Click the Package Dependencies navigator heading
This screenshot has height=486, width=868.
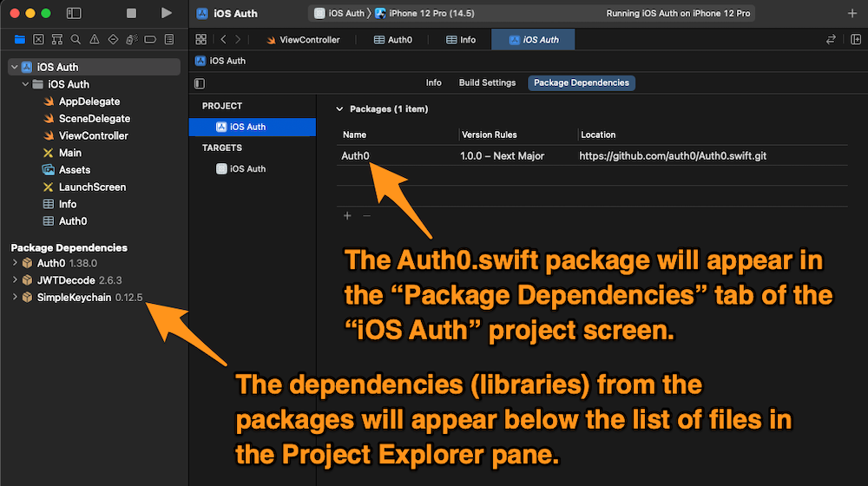69,247
